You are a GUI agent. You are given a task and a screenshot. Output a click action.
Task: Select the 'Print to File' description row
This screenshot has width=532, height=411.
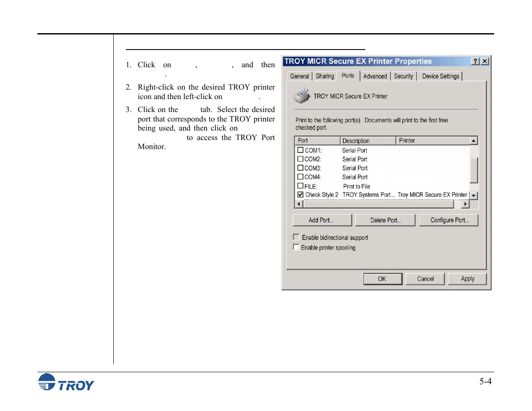[x=357, y=187]
